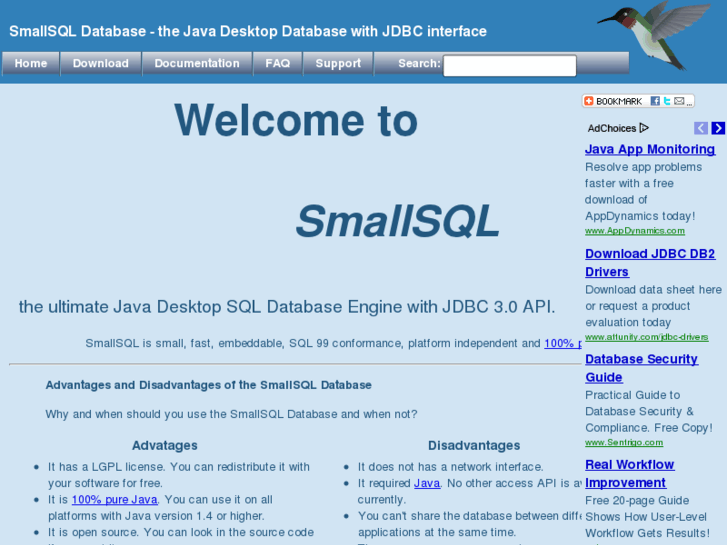Click the 'Welcome to' heading
The width and height of the screenshot is (727, 545).
(296, 120)
